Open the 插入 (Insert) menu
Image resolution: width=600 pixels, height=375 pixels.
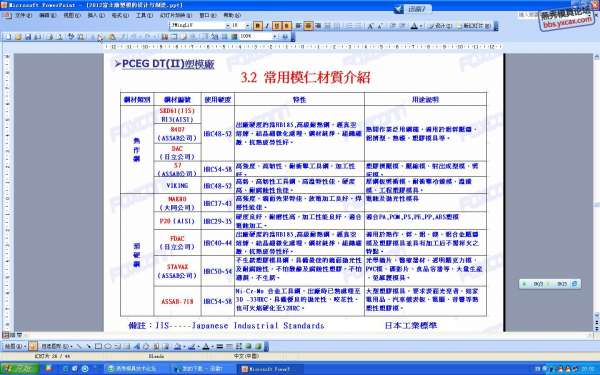pos(96,15)
